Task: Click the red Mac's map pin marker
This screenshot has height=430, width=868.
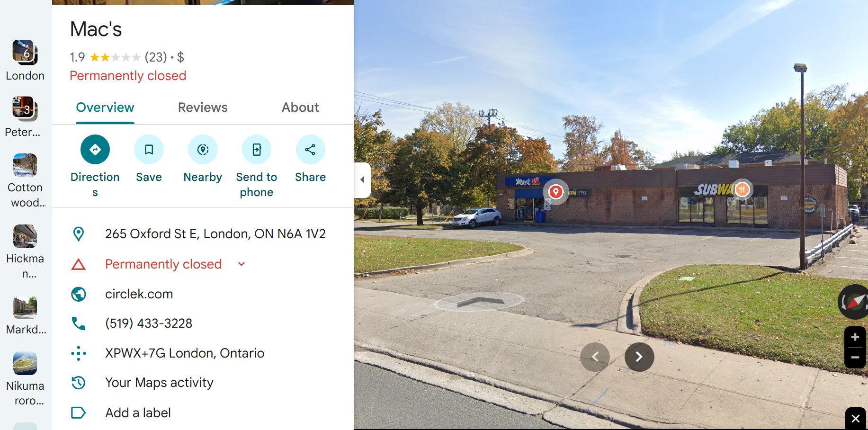Action: 555,191
